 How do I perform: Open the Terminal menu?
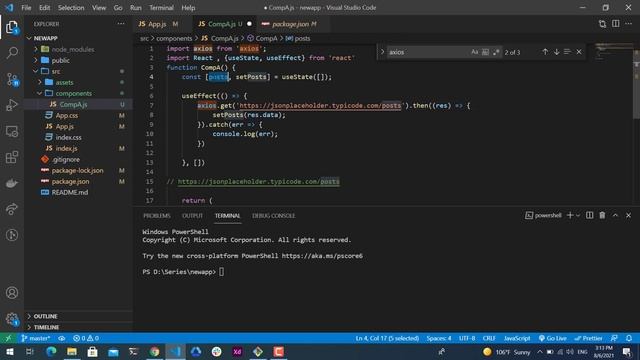coord(161,7)
